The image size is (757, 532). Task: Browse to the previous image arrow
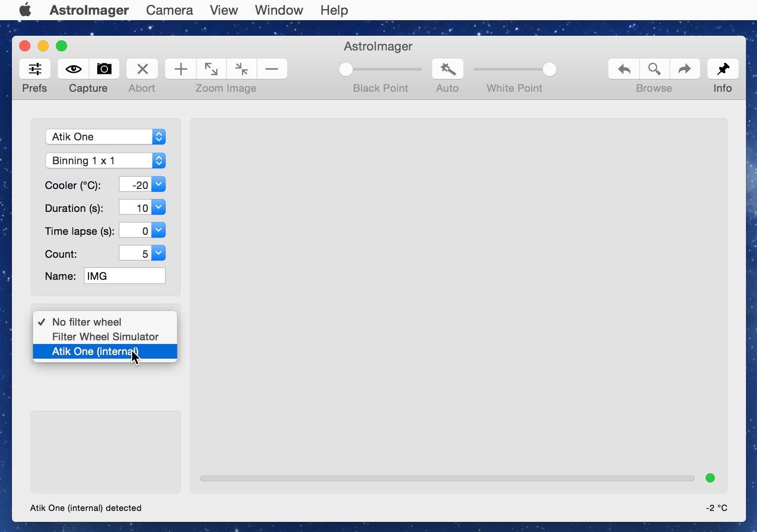click(624, 69)
